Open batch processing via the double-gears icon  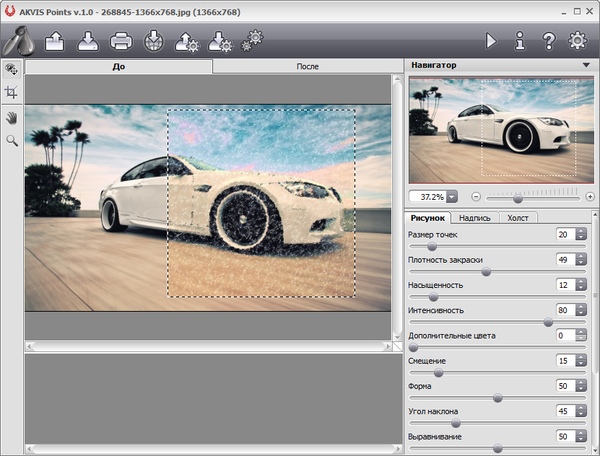[x=254, y=38]
